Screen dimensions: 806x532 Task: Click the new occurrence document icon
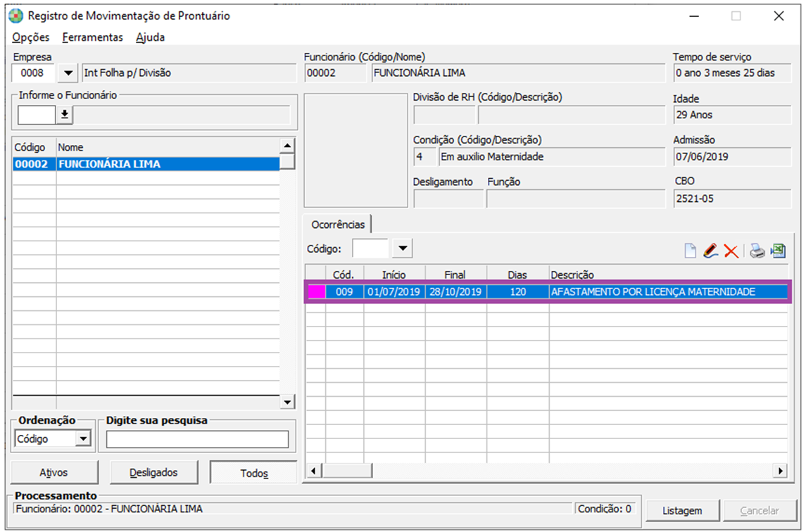click(691, 251)
